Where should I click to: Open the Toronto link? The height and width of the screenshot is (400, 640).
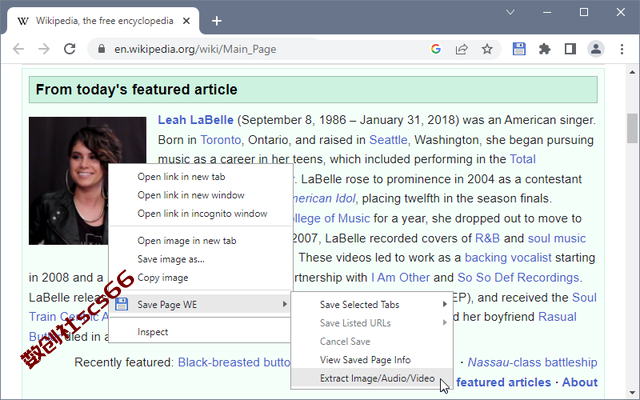(220, 140)
